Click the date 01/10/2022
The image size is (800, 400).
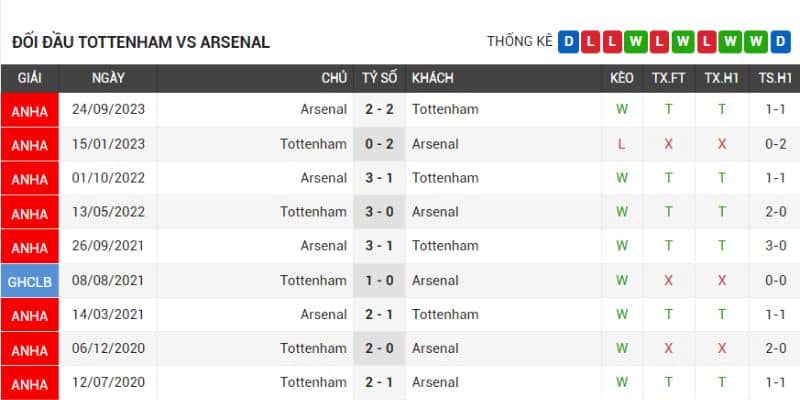[x=108, y=178]
